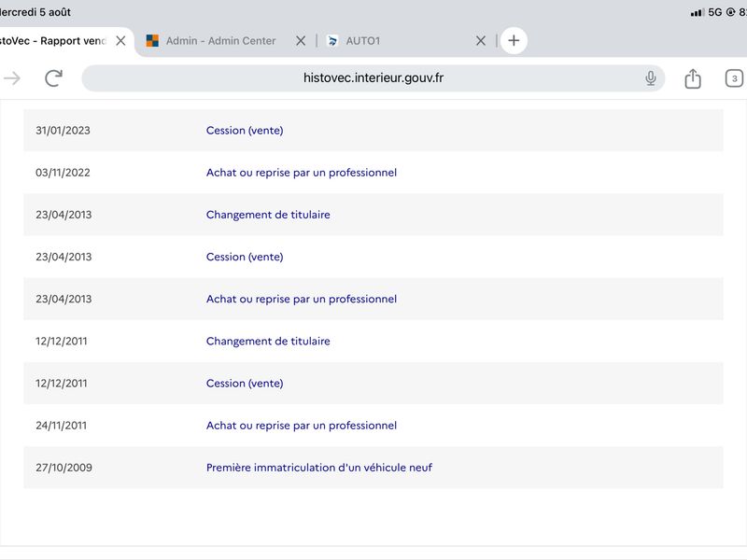Close the AUTO1 tab
Viewport: 747px width, 560px height.
click(481, 41)
